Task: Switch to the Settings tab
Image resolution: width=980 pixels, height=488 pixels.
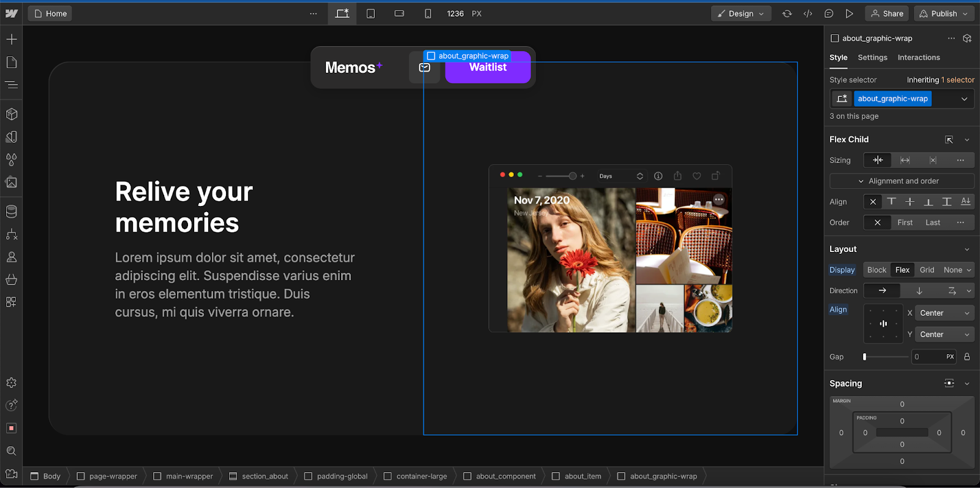Action: coord(872,58)
